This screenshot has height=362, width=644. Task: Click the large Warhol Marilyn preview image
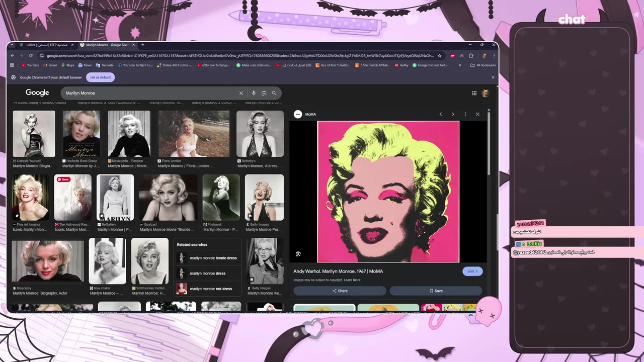388,192
